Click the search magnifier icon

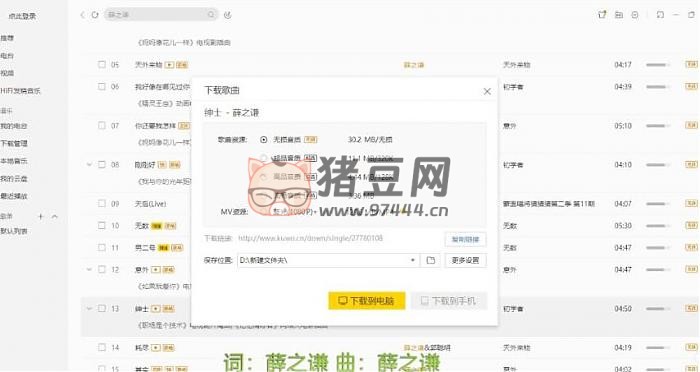coord(211,15)
